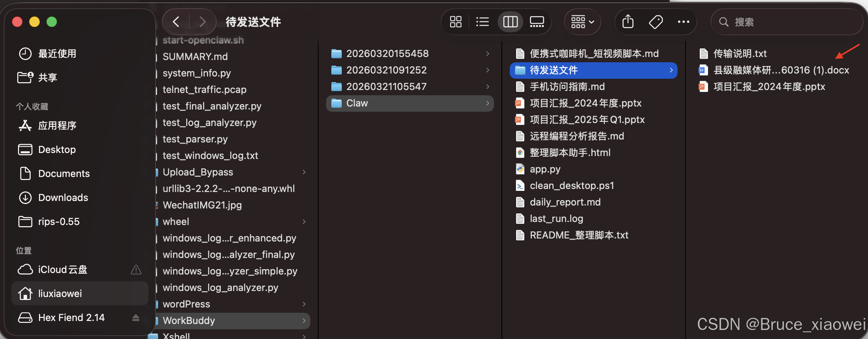Share a file using the share icon
Screen dimensions: 868x339
point(628,22)
